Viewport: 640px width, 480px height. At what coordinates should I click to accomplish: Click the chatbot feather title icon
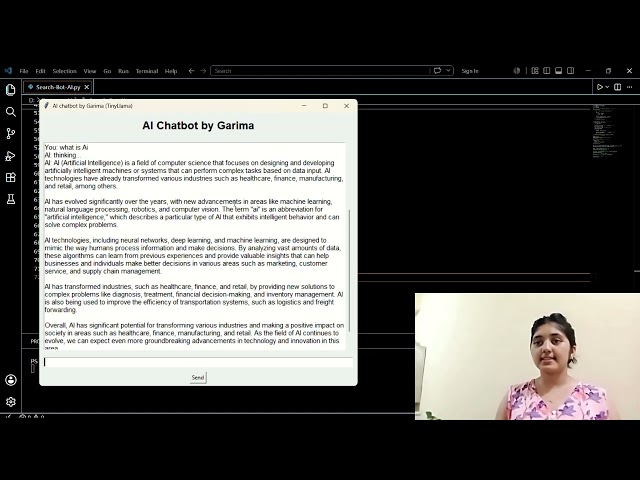[x=47, y=106]
